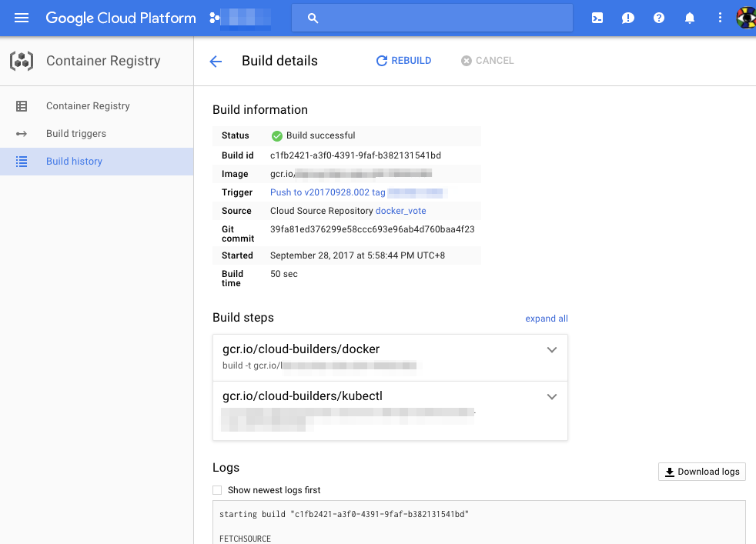The image size is (756, 544).
Task: Open the user account avatar
Action: click(x=746, y=18)
